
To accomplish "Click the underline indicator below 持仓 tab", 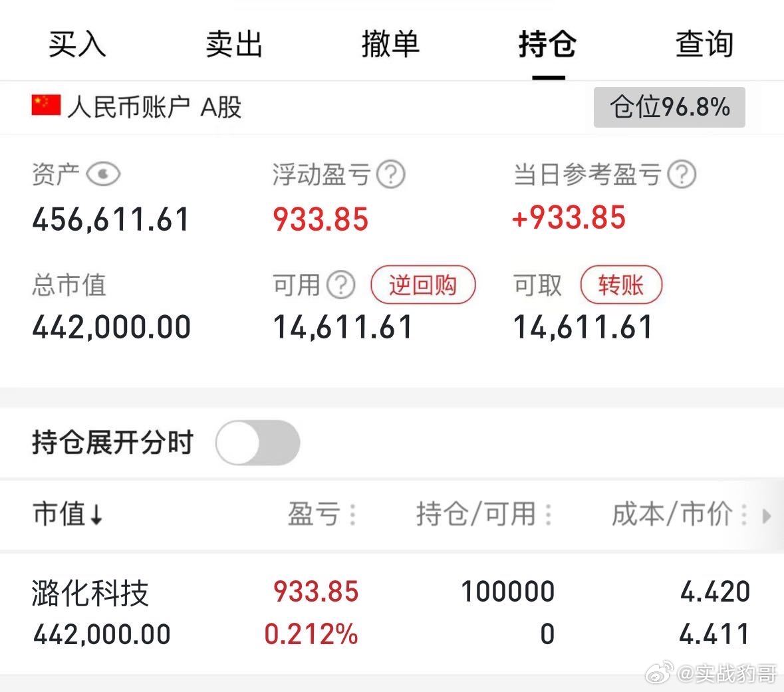I will point(548,76).
